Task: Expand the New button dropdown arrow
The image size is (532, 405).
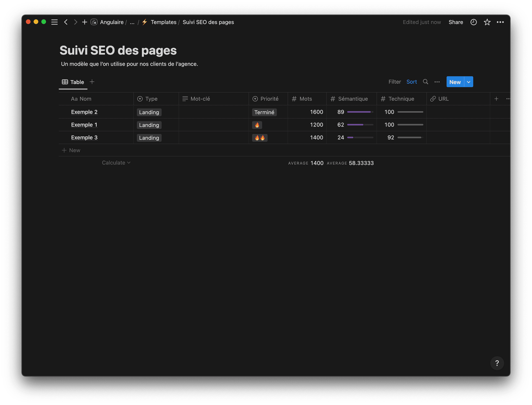Action: (469, 82)
